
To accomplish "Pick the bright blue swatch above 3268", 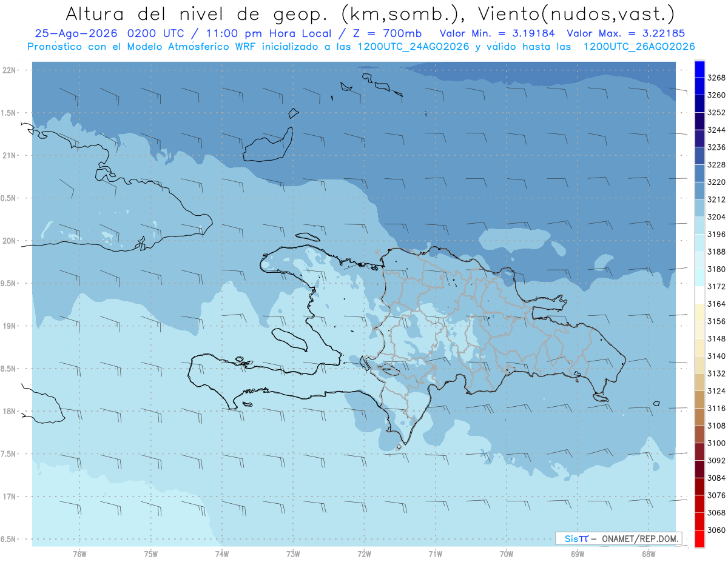I will pos(699,69).
